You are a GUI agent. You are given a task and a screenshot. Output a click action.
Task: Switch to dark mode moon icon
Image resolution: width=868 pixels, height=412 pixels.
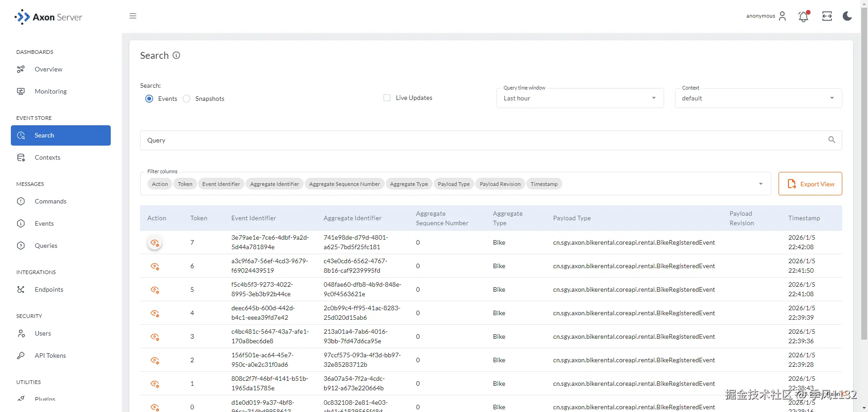pyautogui.click(x=847, y=16)
